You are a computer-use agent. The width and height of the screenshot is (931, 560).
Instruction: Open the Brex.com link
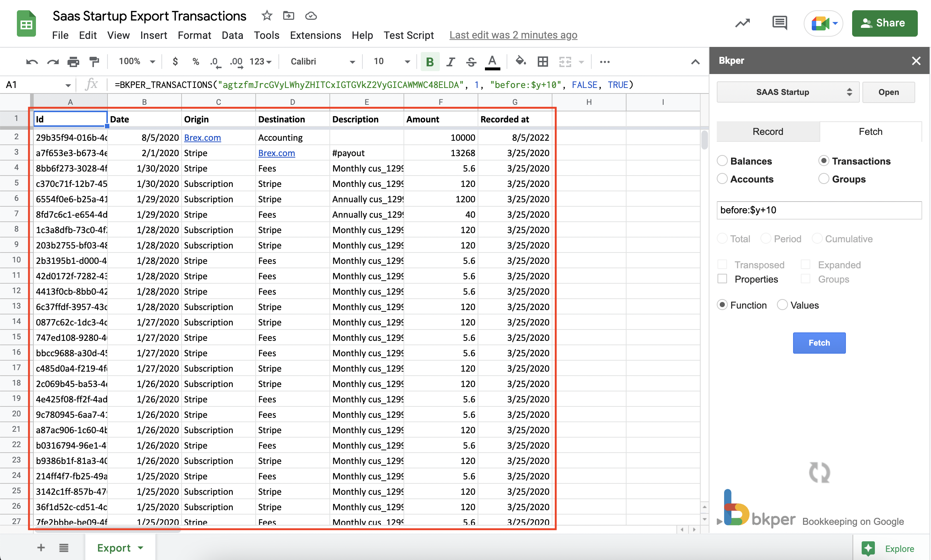[x=202, y=137]
